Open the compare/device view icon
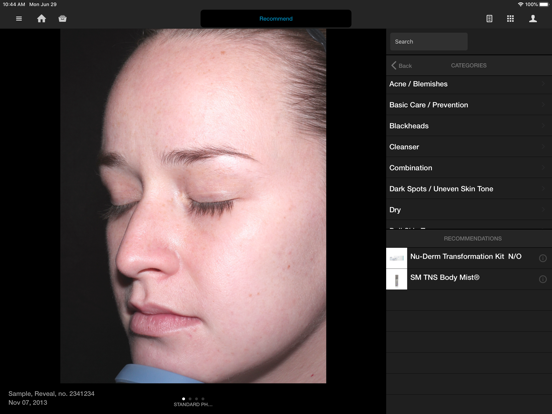This screenshot has width=552, height=414. [x=489, y=19]
